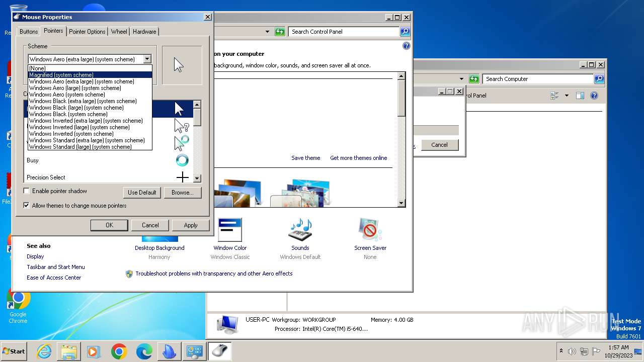The image size is (644, 362).
Task: Click Search Computer field
Action: (x=537, y=79)
